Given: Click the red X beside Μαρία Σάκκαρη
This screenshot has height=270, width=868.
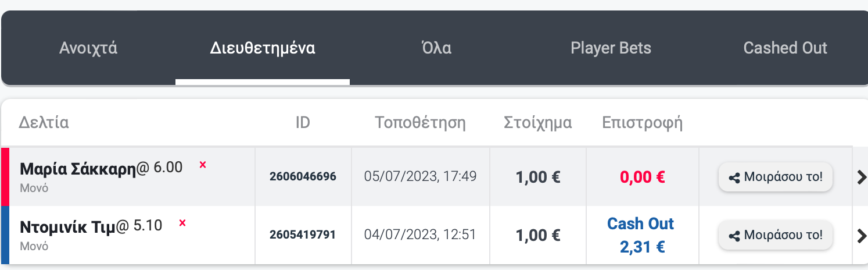Looking at the screenshot, I should 203,165.
